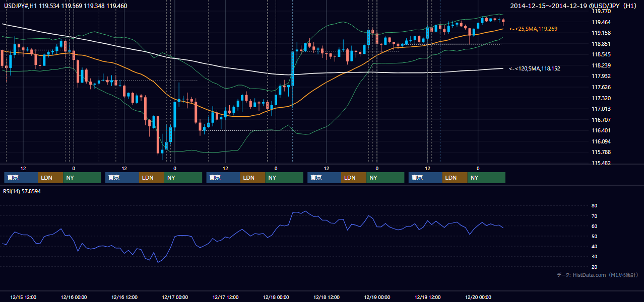Click price axis value 118.851

pyautogui.click(x=601, y=44)
